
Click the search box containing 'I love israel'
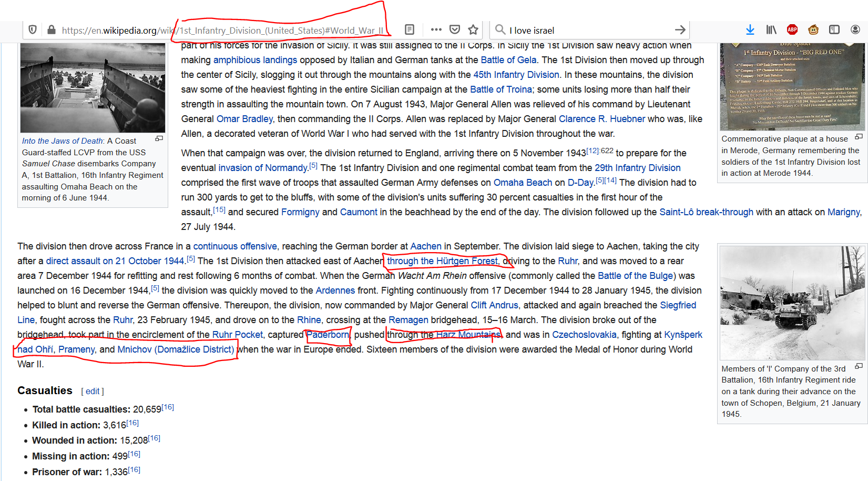589,31
